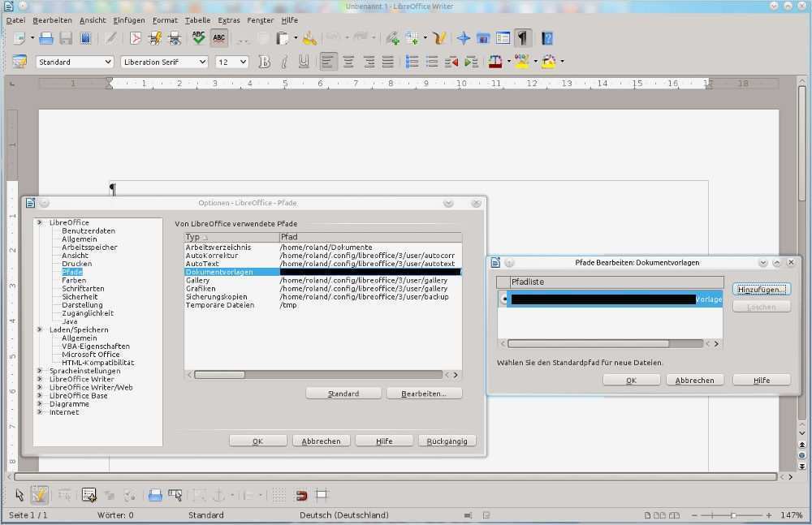This screenshot has width=812, height=525.
Task: Open the Tabelle menu
Action: (x=197, y=19)
